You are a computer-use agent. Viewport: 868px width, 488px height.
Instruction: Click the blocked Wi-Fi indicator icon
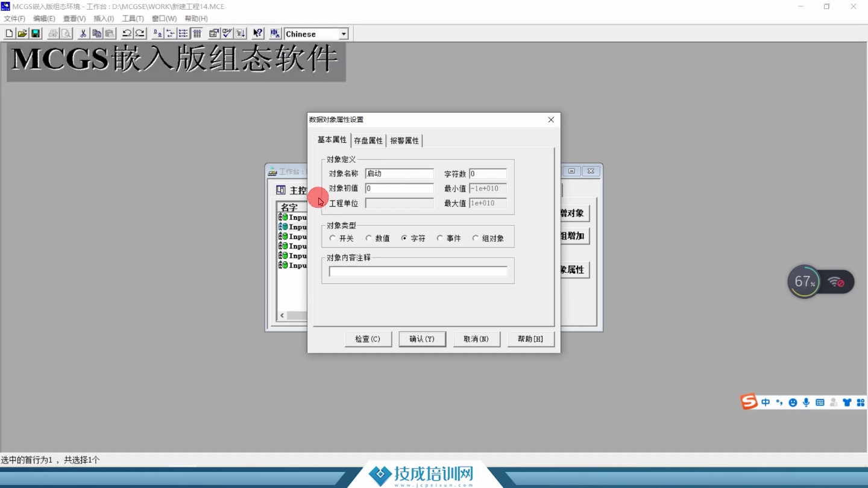click(x=836, y=281)
